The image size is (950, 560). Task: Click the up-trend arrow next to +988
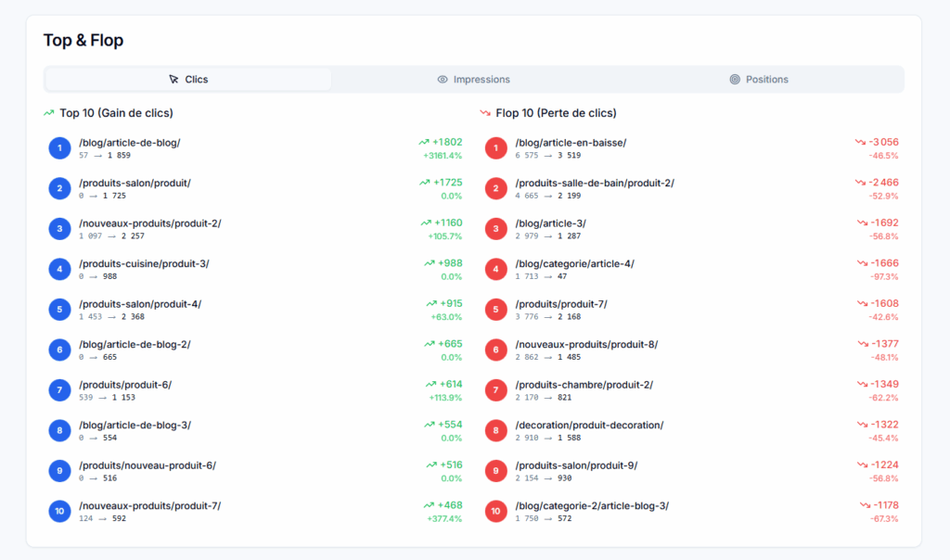coord(429,263)
